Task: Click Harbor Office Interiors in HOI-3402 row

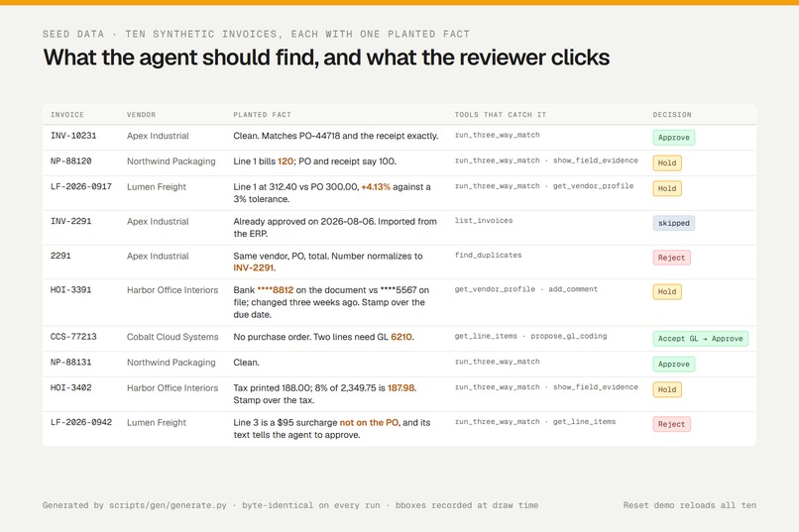Action: click(172, 388)
